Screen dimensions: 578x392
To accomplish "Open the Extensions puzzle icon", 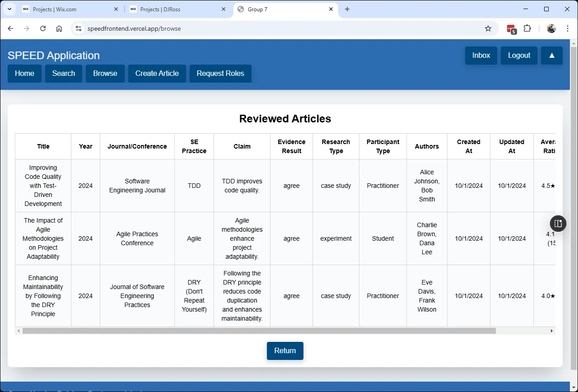I will [x=527, y=28].
